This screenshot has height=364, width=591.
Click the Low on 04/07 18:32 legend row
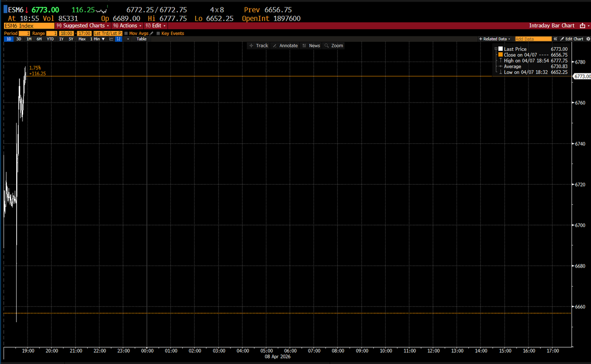pos(533,72)
